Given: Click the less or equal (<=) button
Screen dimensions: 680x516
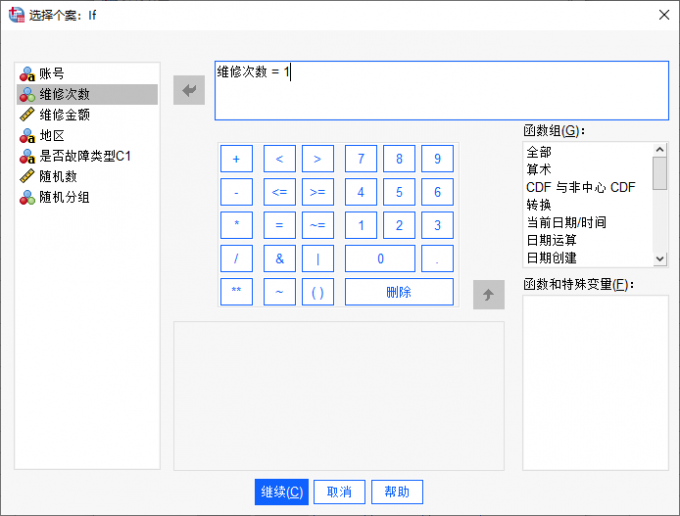Looking at the screenshot, I should pos(280,192).
